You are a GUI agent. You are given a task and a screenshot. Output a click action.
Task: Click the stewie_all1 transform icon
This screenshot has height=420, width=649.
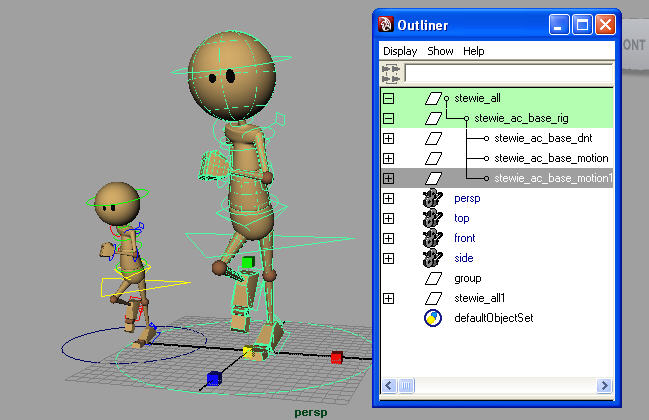point(433,298)
